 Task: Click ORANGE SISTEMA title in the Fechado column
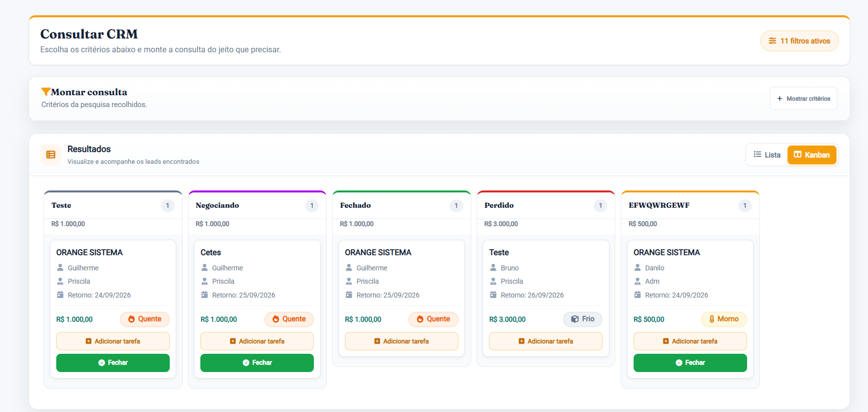378,253
